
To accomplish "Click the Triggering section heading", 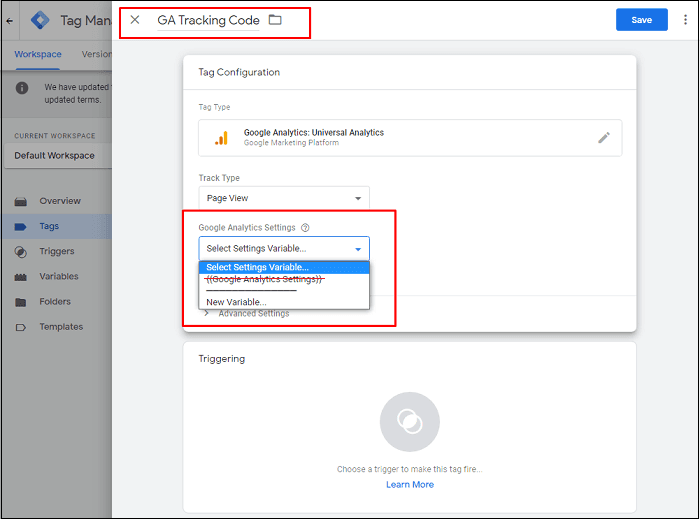I will (x=221, y=359).
